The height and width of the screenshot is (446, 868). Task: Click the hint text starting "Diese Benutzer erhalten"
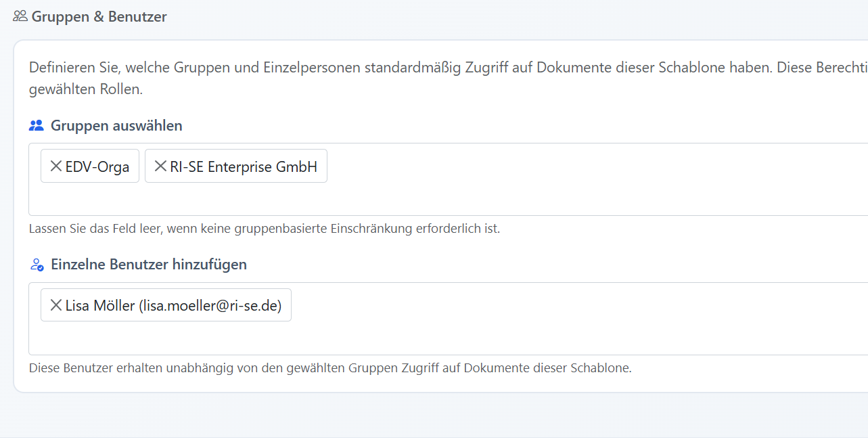tap(329, 368)
